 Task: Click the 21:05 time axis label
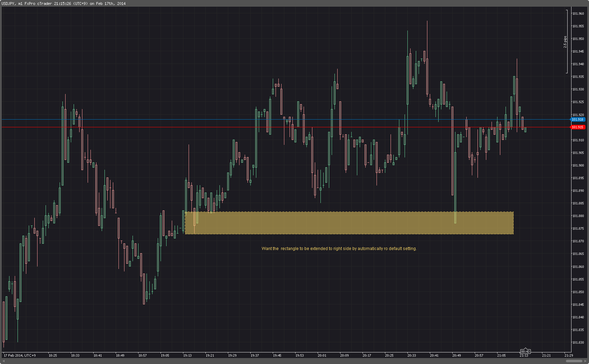(x=501, y=356)
